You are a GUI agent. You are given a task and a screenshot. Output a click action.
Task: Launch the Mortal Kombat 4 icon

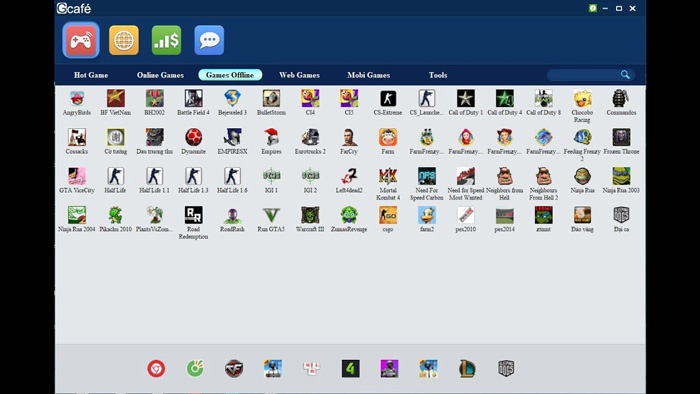[x=388, y=176]
